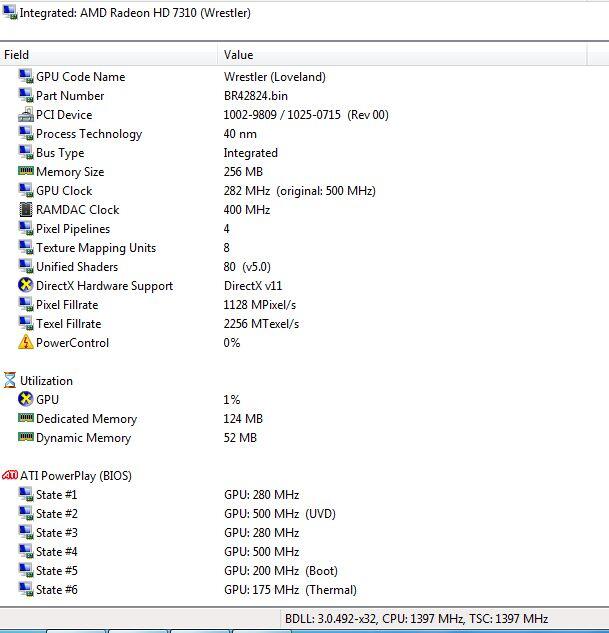The height and width of the screenshot is (633, 609).
Task: Click the Unified Shaders row icon
Action: [x=26, y=266]
